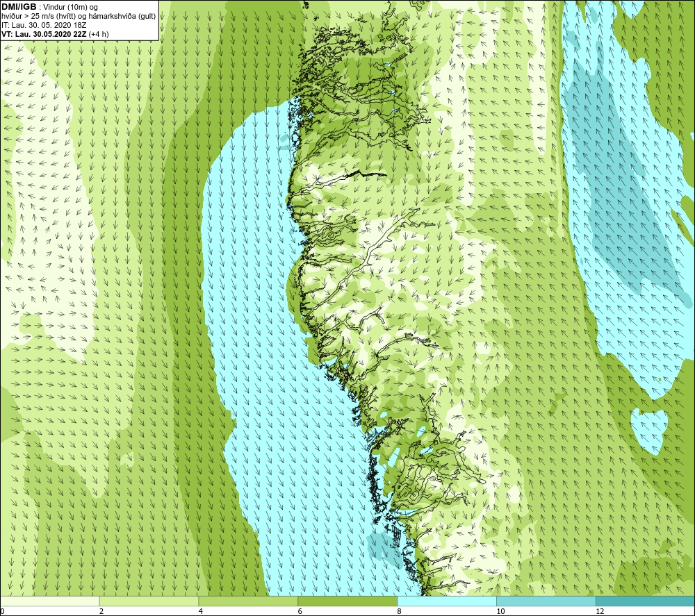Select the 6–8 m/s dark green band
695x616 pixels.
tap(347, 601)
